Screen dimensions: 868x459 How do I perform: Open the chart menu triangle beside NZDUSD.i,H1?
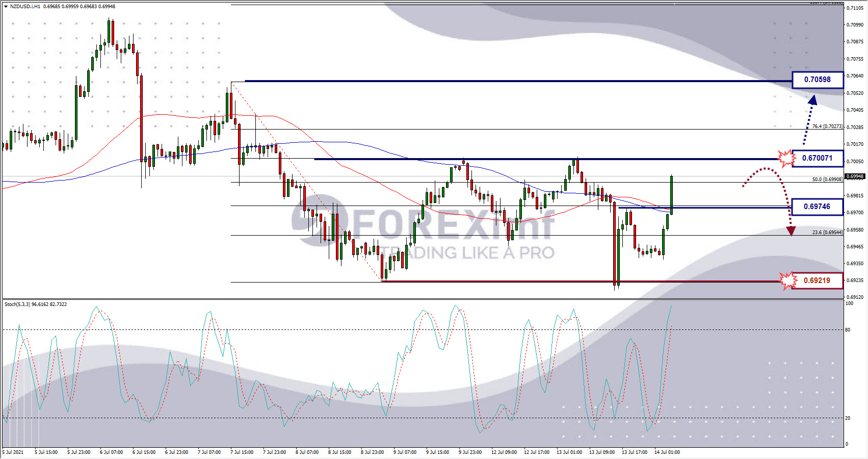[6, 7]
